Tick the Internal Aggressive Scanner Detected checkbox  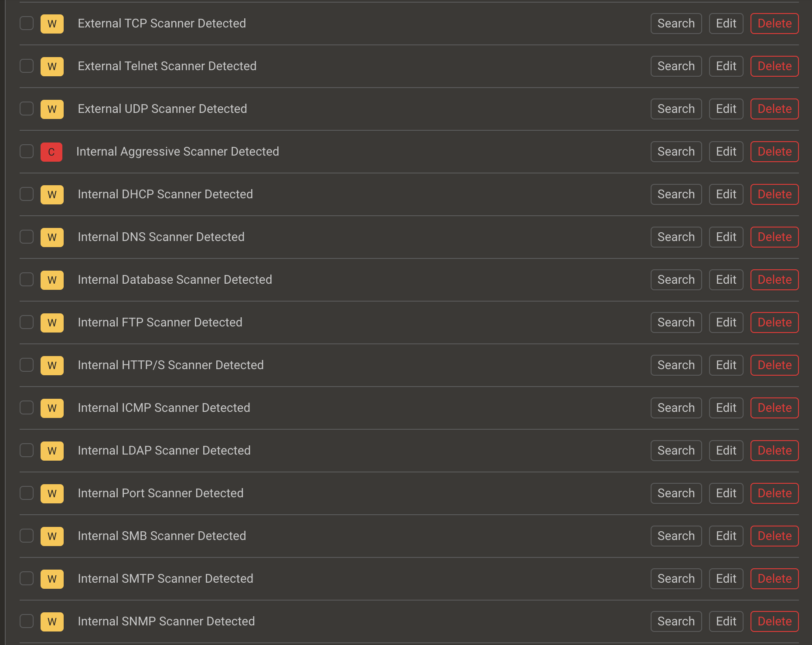point(27,152)
